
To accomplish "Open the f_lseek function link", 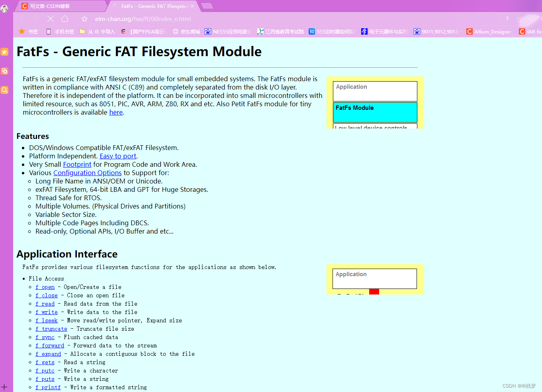I will pos(47,320).
